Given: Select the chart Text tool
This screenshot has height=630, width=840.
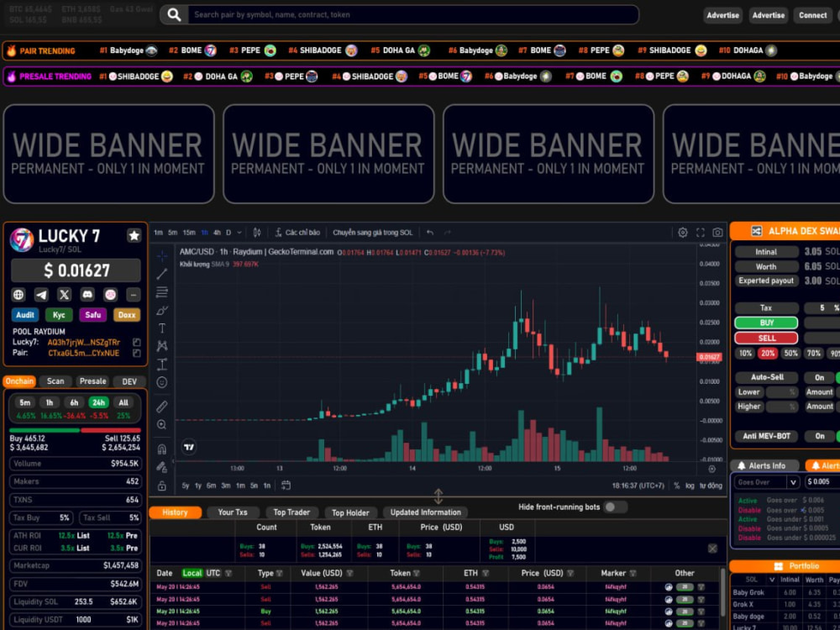Looking at the screenshot, I should 162,328.
